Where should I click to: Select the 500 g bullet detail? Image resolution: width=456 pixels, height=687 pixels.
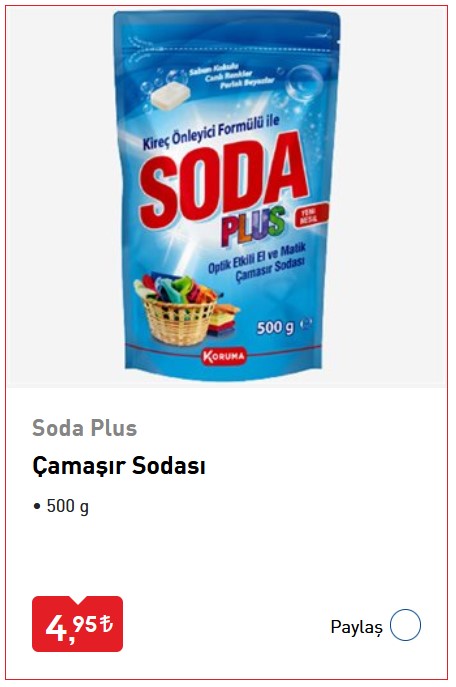(61, 506)
